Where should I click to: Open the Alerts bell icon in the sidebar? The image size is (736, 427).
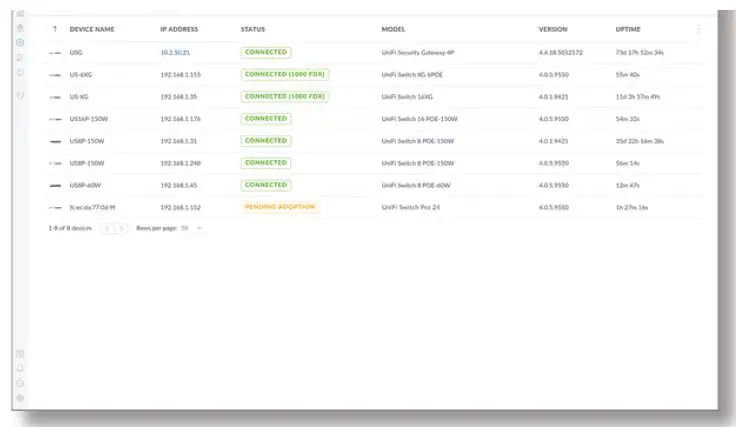20,368
